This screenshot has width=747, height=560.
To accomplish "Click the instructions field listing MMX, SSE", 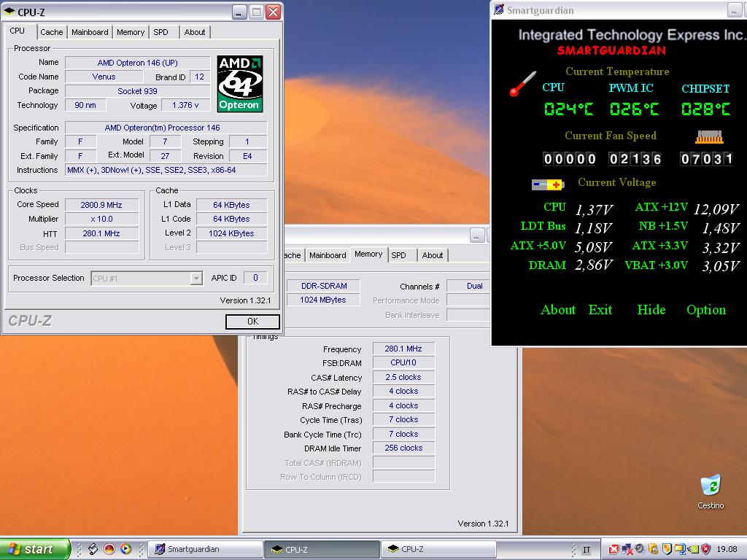I will pos(166,170).
